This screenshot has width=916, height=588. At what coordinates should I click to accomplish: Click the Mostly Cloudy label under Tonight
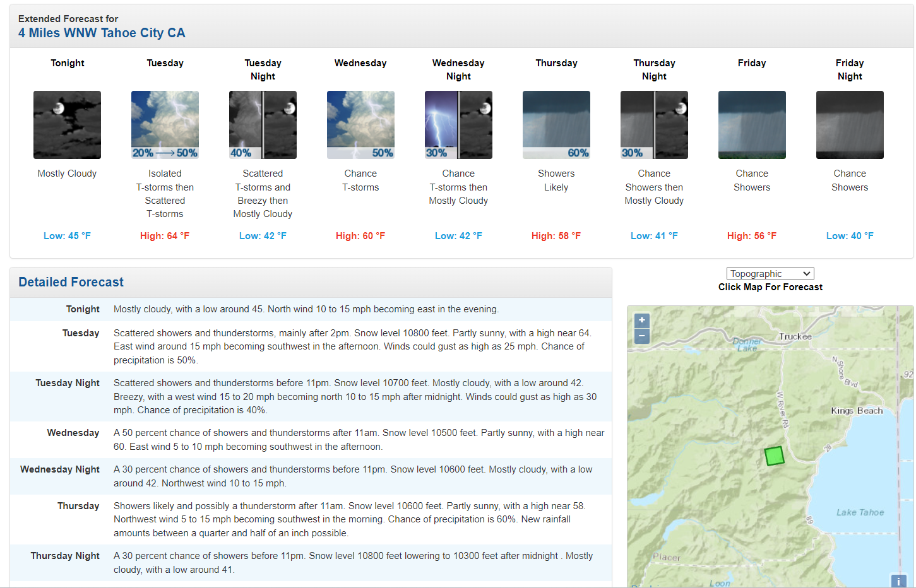pyautogui.click(x=67, y=173)
